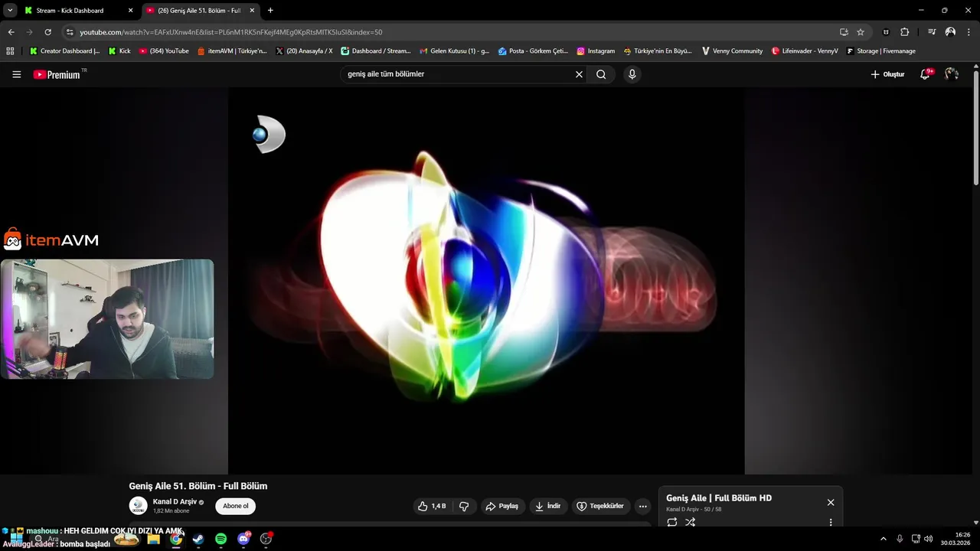Open Steam from the taskbar
This screenshot has width=980, height=551.
pyautogui.click(x=198, y=539)
